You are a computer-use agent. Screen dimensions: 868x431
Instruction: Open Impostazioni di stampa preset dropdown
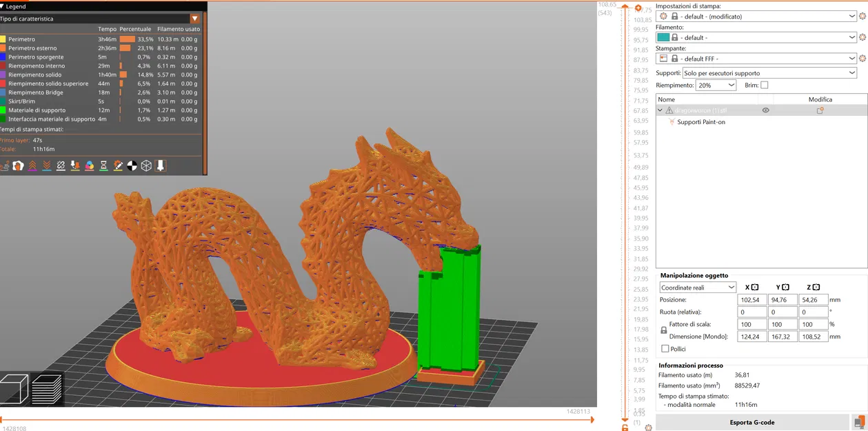pos(757,16)
